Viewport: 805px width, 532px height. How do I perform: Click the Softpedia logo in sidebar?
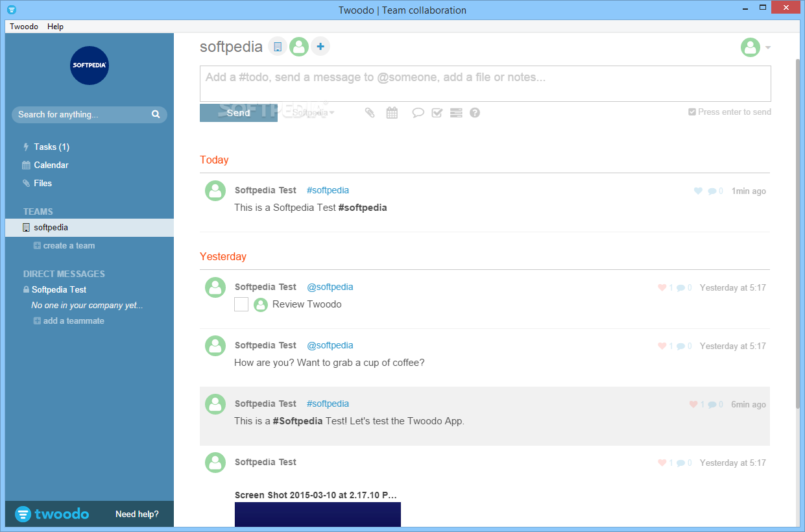click(90, 66)
